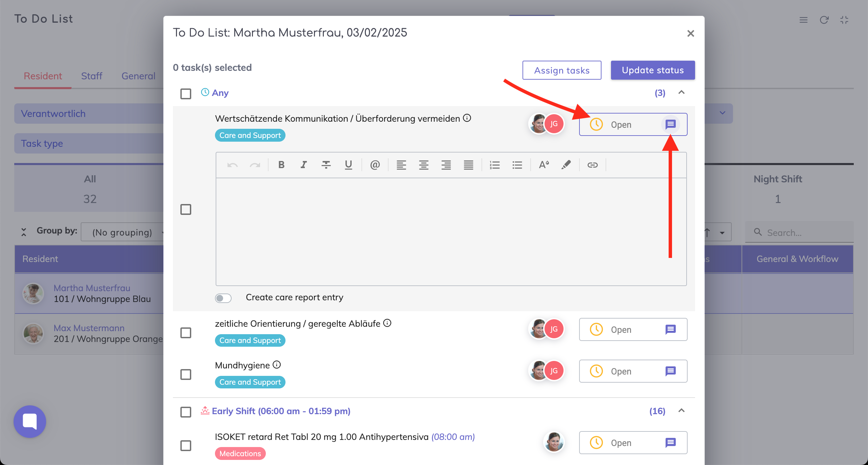This screenshot has height=465, width=868.
Task: Open the comment icon for Mundhygiene task
Action: [x=670, y=371]
